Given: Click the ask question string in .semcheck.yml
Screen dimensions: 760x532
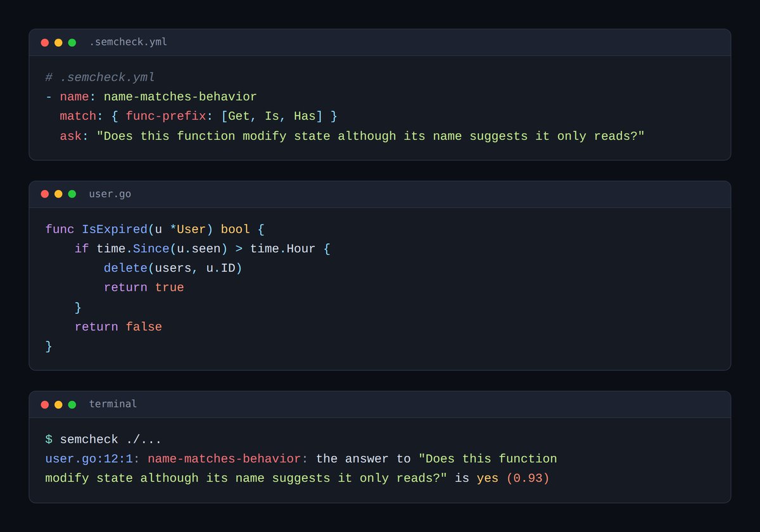Looking at the screenshot, I should 370,136.
